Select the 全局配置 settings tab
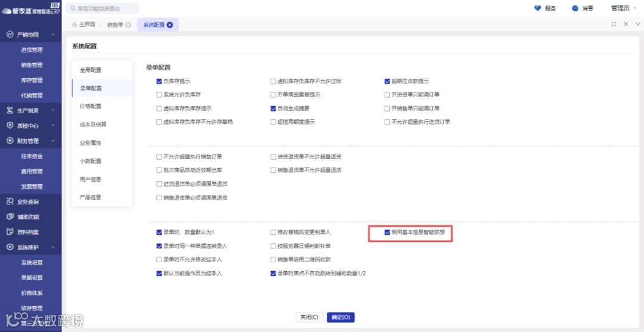Viewport: 644px width, 332px height. pos(102,70)
